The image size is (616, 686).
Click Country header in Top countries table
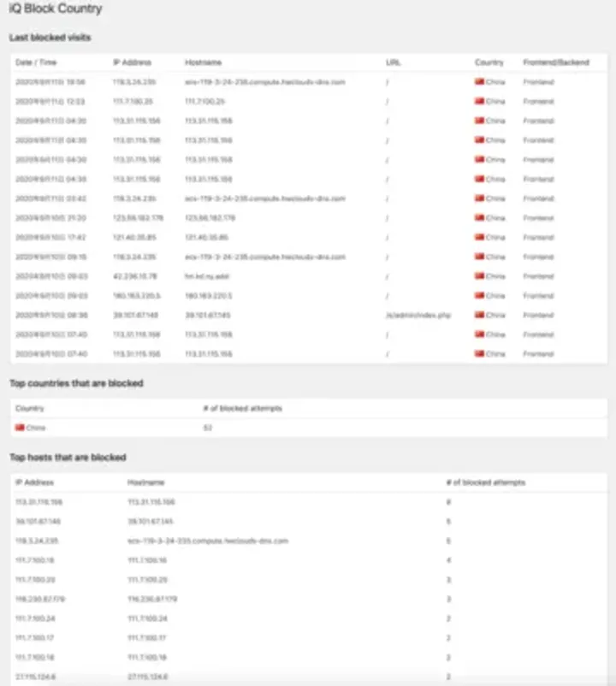click(30, 408)
